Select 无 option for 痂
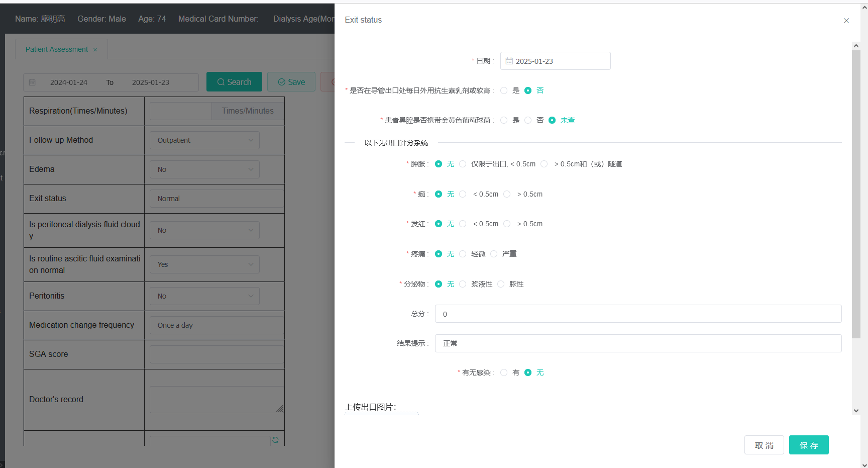This screenshot has height=468, width=868. click(439, 194)
